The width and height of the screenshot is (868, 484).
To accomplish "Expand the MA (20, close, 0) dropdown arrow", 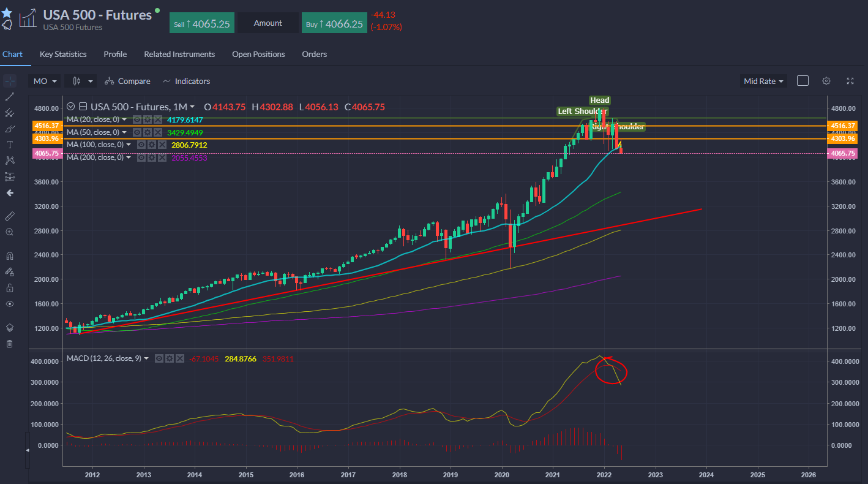I will (124, 119).
